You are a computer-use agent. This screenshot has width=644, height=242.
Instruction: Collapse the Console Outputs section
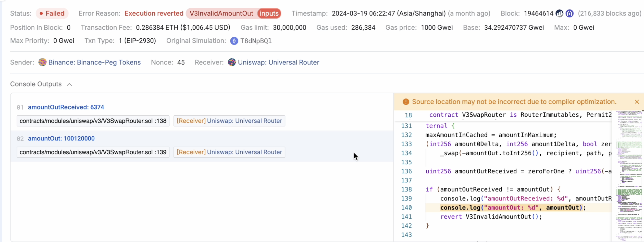coord(69,85)
